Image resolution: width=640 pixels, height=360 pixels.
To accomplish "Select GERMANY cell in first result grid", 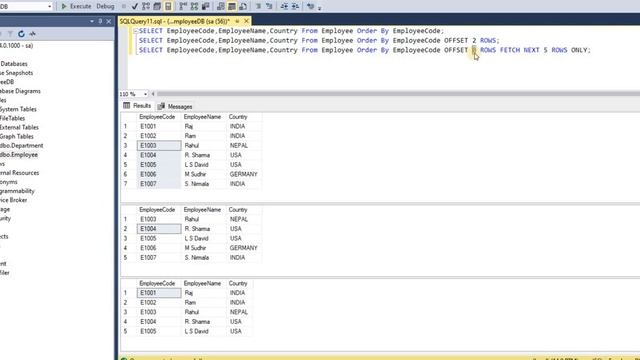I will (244, 174).
